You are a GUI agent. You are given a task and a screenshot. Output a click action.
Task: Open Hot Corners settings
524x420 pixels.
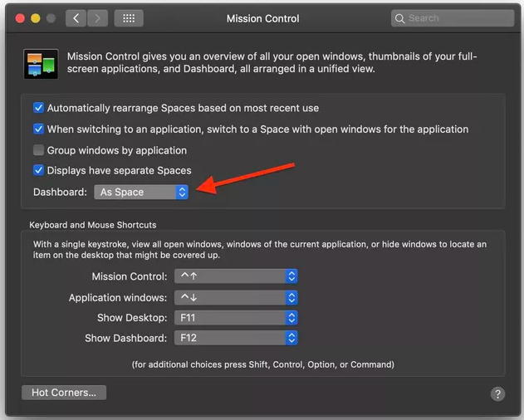tap(64, 393)
